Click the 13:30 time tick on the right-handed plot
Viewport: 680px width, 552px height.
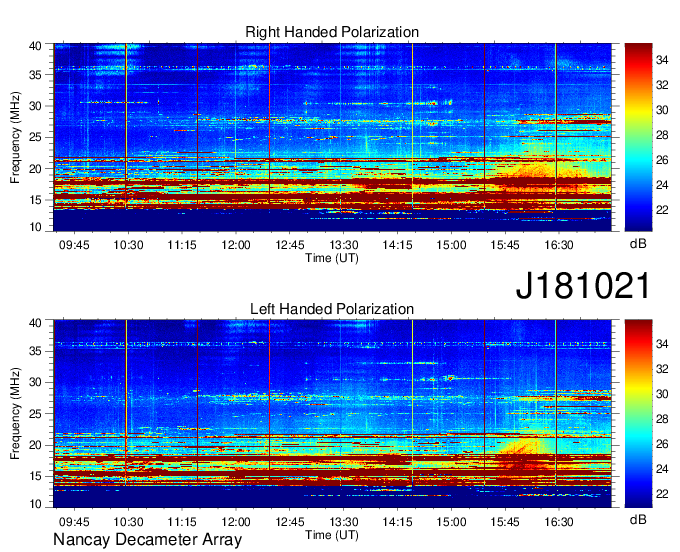(343, 245)
